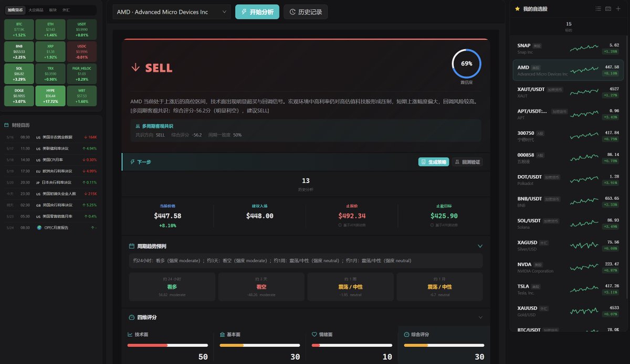
Task: Open the 美国非农就业数据 calendar event
Action: click(51, 137)
